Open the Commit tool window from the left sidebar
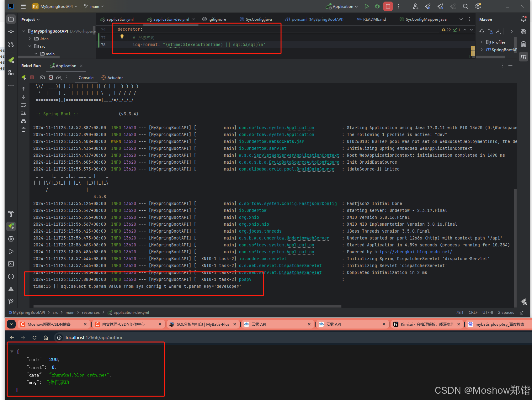532x400 pixels. 11,31
